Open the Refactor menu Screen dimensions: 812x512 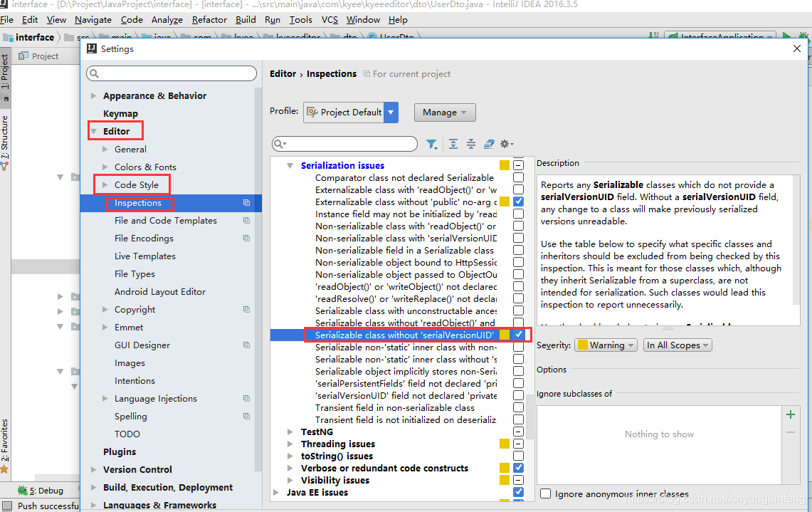(x=209, y=20)
